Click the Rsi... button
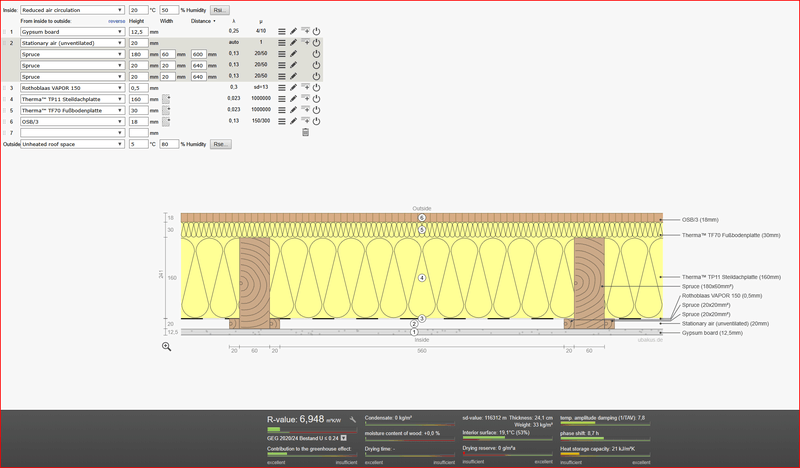 (219, 9)
